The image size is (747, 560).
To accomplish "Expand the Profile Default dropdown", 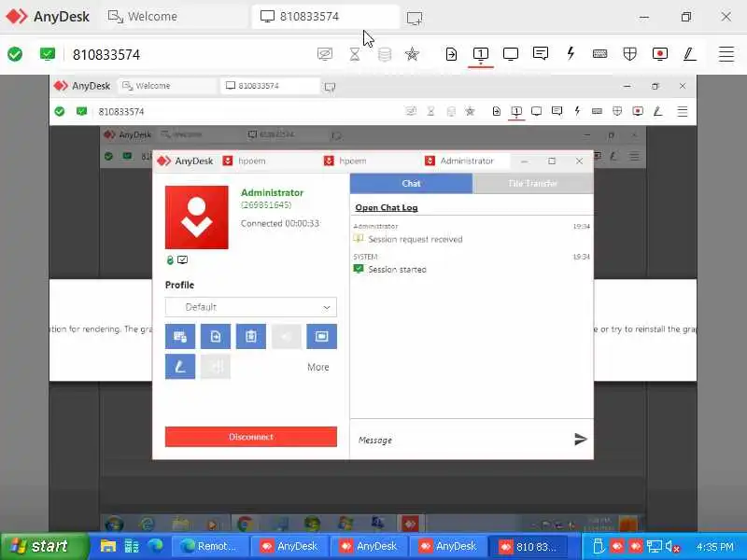I will tap(250, 307).
